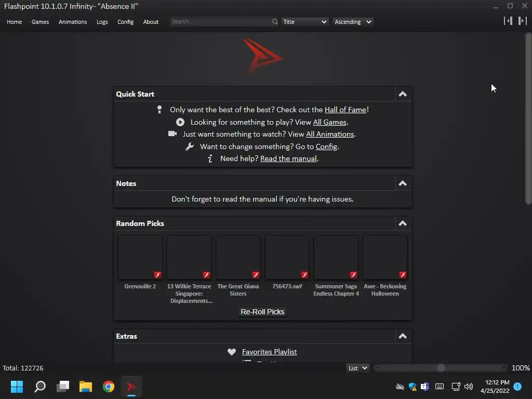Open the Games tab
The image size is (532, 399).
(40, 22)
